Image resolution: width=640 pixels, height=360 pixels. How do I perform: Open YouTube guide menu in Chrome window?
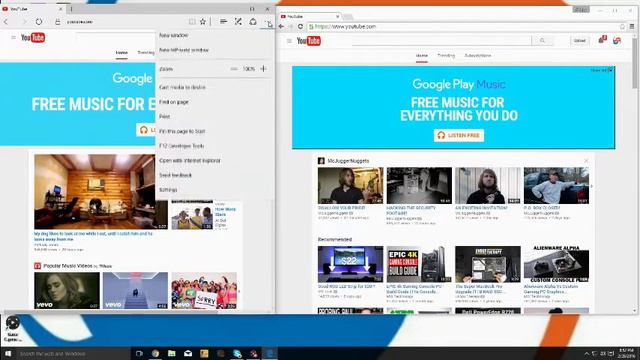289,41
